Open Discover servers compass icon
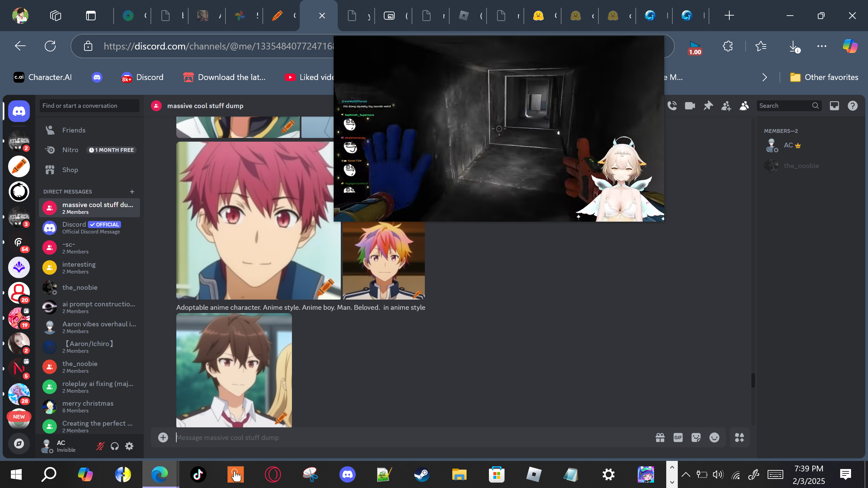Viewport: 868px width, 488px height. click(19, 443)
